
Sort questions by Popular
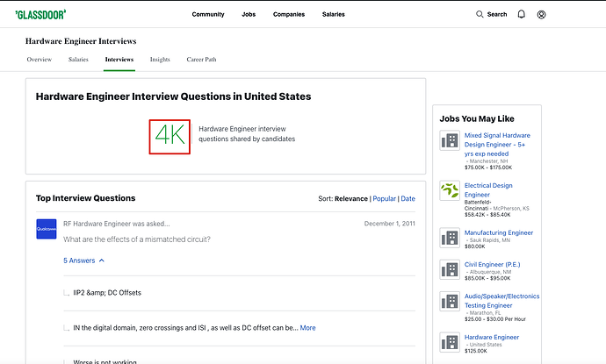384,199
